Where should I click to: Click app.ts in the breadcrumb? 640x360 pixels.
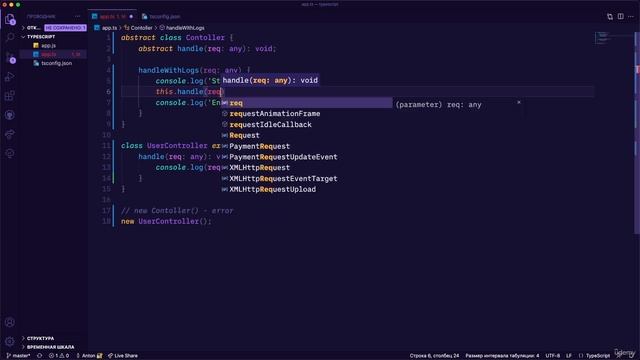109,28
